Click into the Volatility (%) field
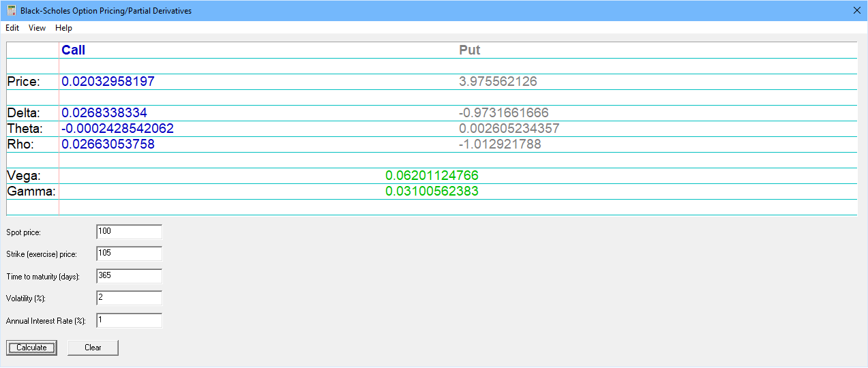Viewport: 868px width, 368px height. [129, 298]
